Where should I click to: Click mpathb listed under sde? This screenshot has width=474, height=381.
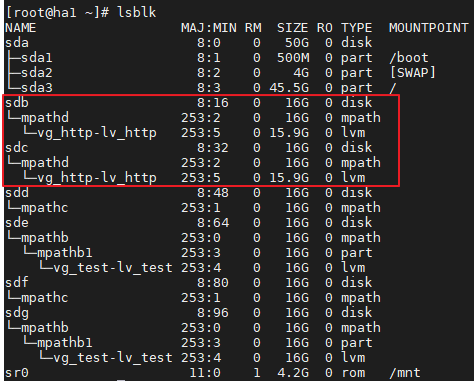(45, 238)
